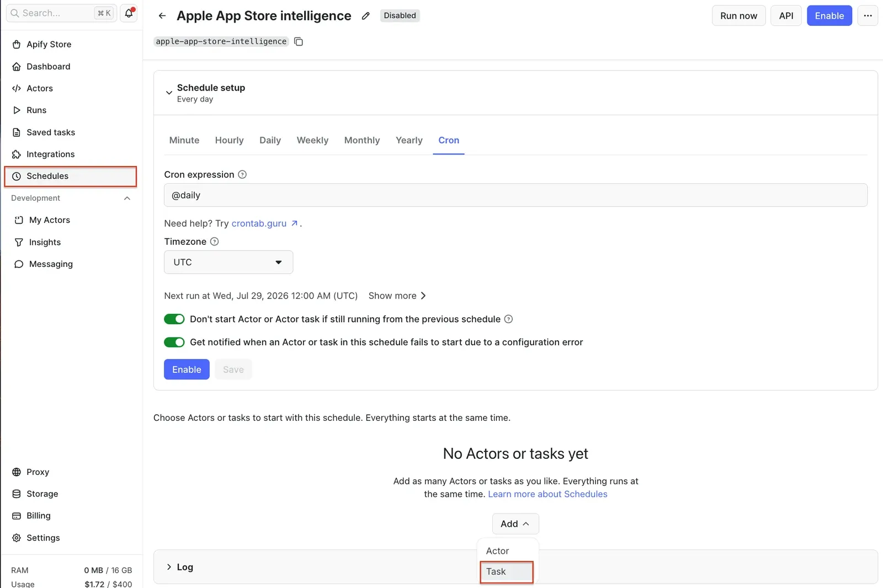Screen dimensions: 883x588
Task: Choose Task from the Add menu
Action: [x=507, y=572]
